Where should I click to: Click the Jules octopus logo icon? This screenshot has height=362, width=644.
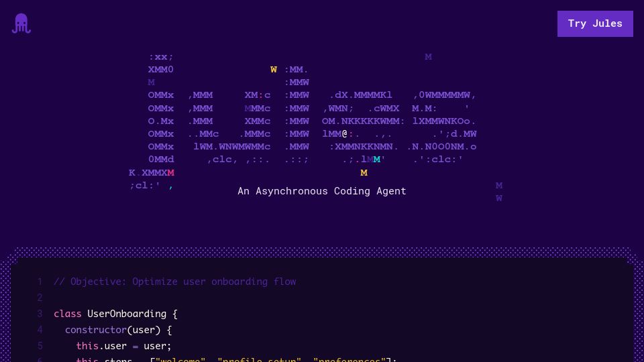pos(21,23)
